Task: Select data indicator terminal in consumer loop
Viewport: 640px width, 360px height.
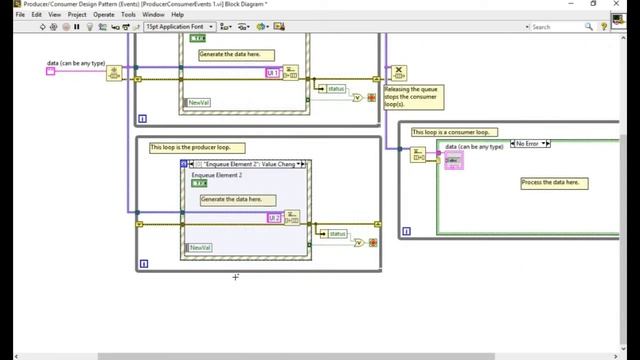Action: (x=454, y=160)
